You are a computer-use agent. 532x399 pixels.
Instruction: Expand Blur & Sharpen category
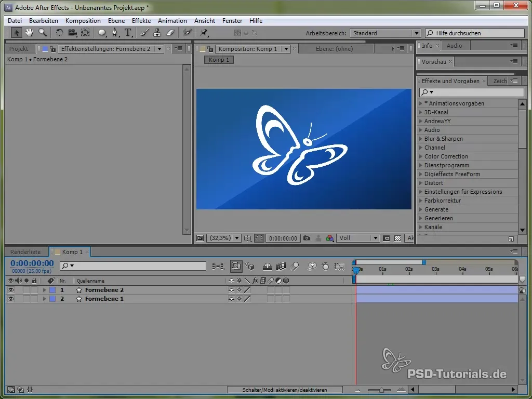point(421,139)
